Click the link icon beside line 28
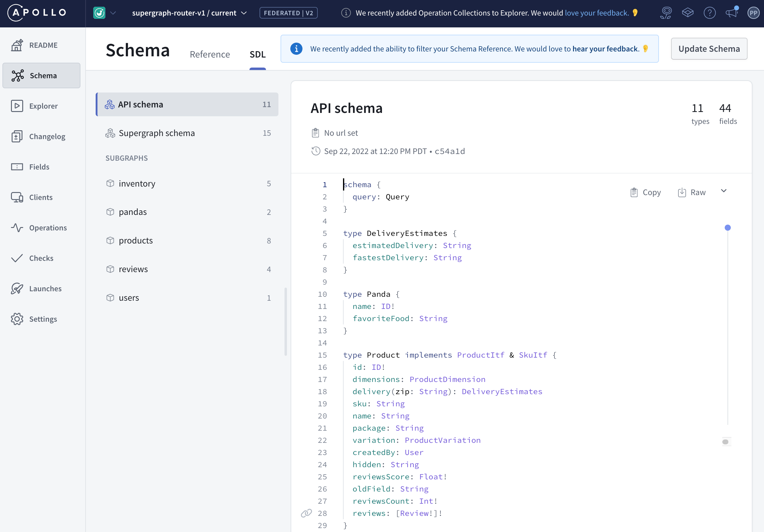Viewport: 764px width, 532px height. 306,513
